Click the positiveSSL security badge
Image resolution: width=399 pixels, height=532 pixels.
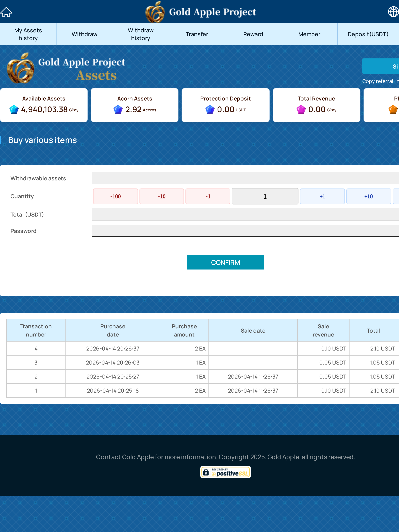225,472
